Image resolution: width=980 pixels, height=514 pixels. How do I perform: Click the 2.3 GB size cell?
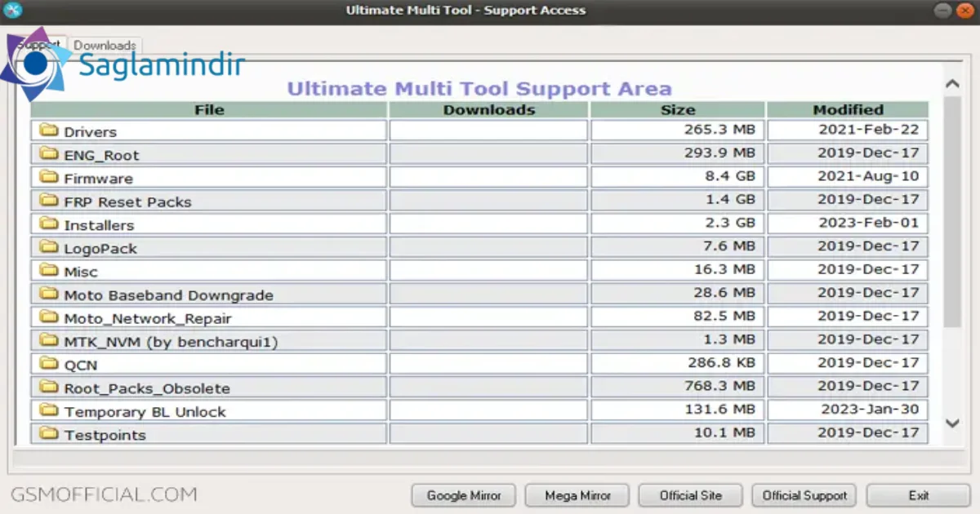coord(678,224)
